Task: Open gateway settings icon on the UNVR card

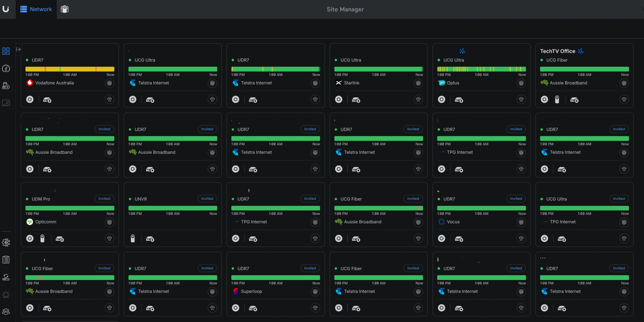Action: point(150,239)
